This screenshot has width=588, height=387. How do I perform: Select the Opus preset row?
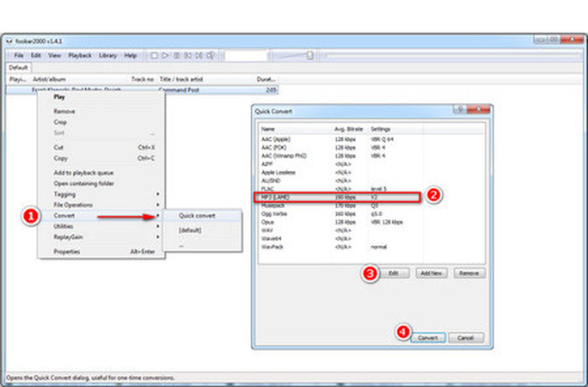point(371,222)
